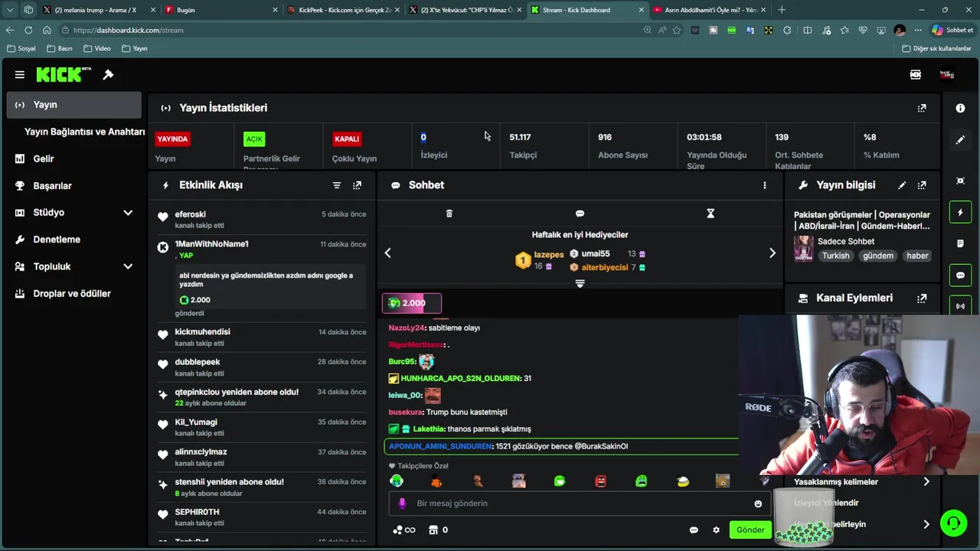The image size is (980, 551).
Task: Click the gavel moderator icon next to the KICK logo
Action: click(108, 74)
